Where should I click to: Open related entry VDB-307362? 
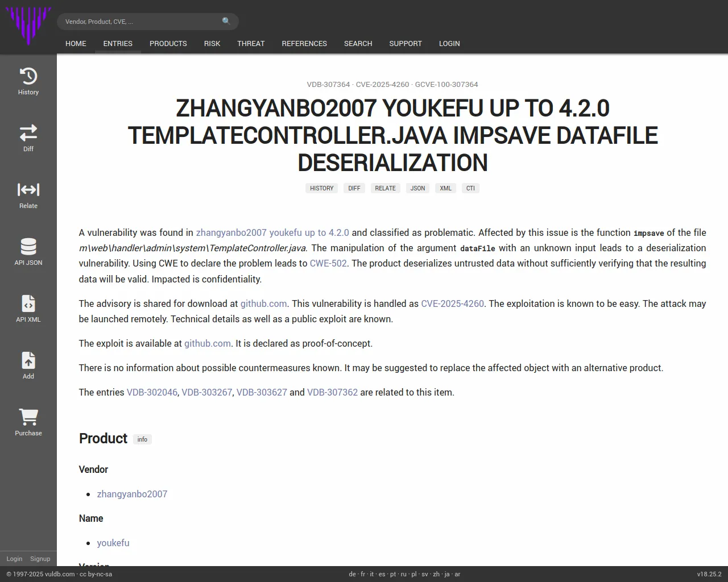click(x=332, y=392)
